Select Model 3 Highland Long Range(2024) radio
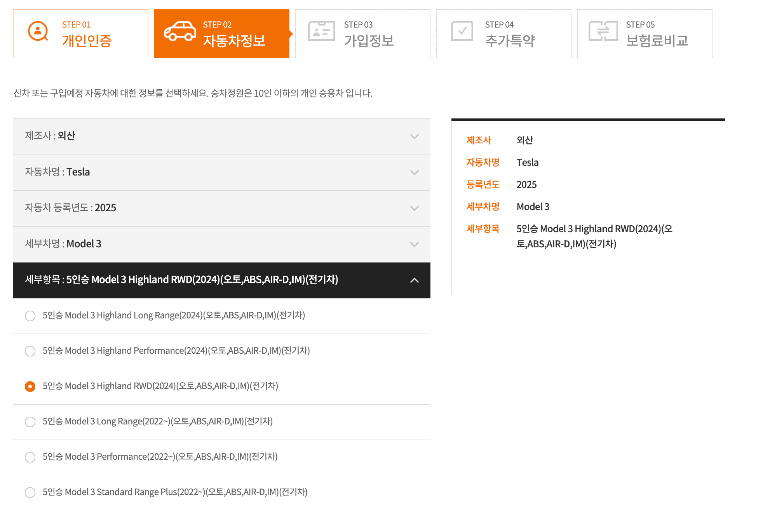The image size is (770, 532). click(x=30, y=316)
